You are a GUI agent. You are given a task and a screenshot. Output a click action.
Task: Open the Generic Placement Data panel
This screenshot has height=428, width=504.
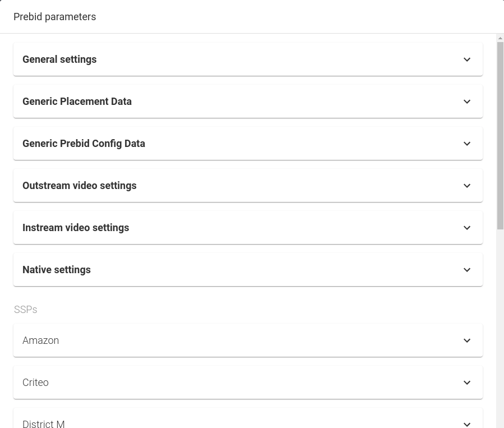(x=248, y=101)
